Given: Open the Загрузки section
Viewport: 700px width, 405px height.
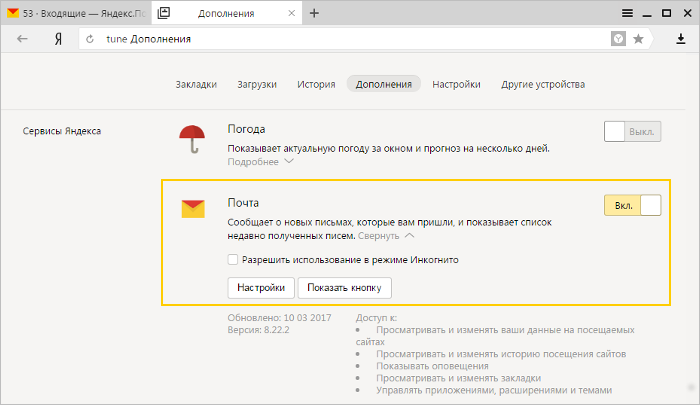Looking at the screenshot, I should coord(257,84).
